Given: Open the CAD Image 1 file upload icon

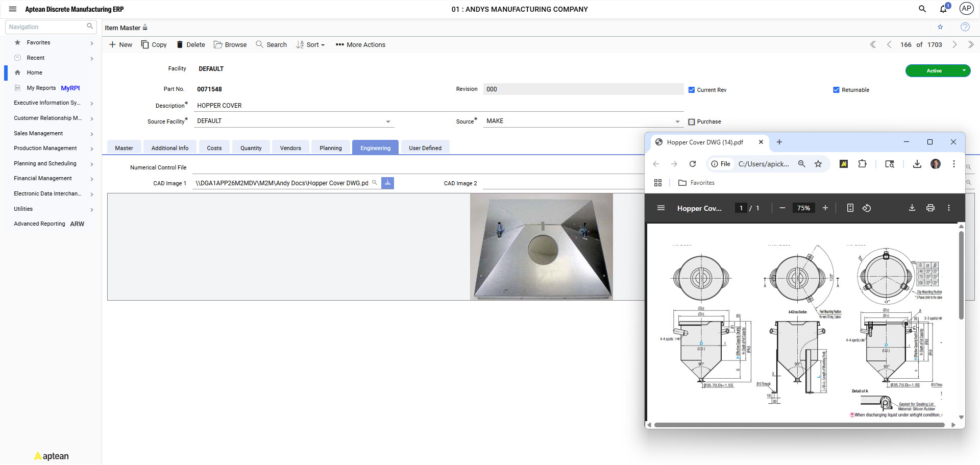Looking at the screenshot, I should click(x=387, y=183).
